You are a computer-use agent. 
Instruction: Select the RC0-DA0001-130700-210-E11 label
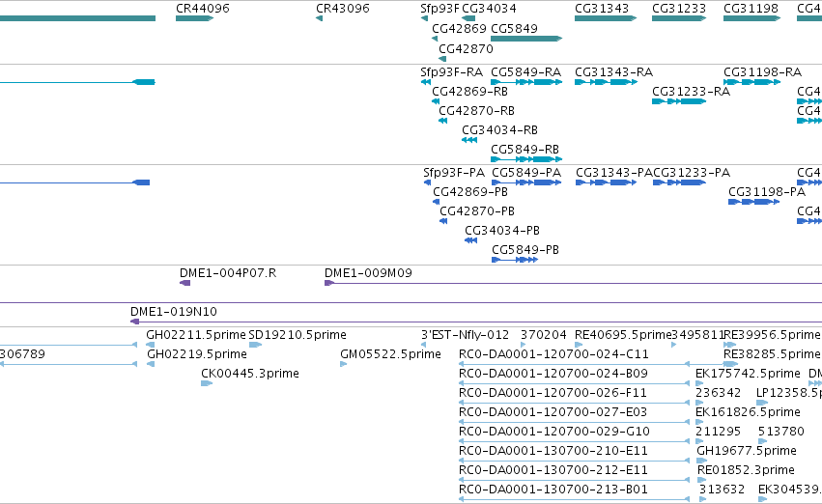(553, 451)
